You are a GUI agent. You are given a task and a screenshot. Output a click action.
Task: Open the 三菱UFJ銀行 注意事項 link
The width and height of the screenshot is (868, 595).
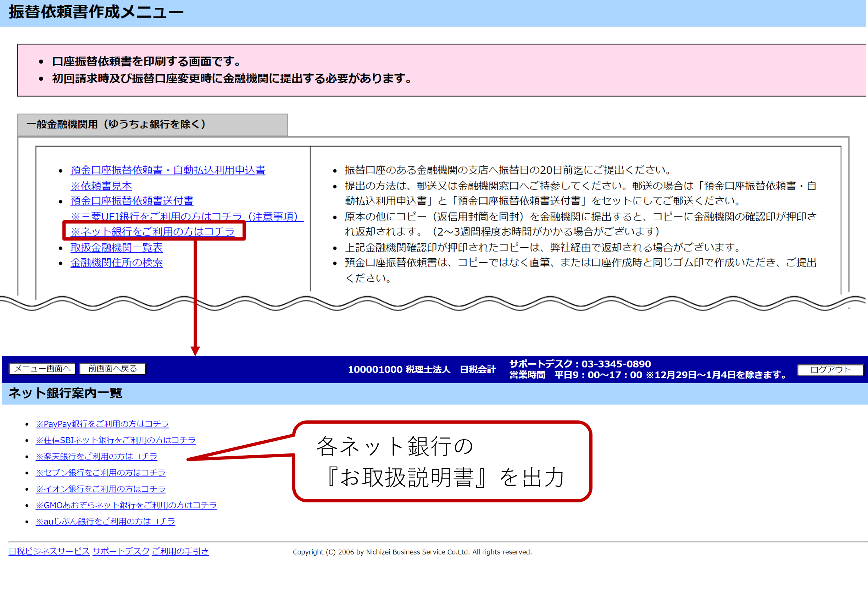pyautogui.click(x=186, y=217)
